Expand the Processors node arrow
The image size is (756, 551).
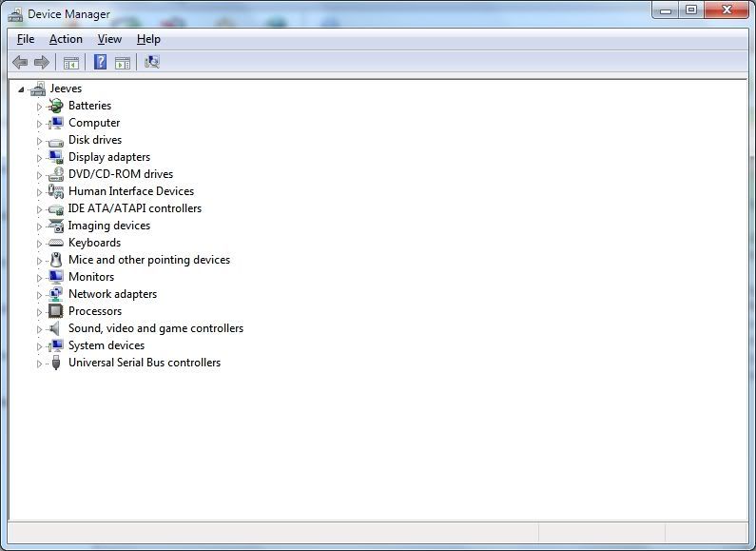40,312
